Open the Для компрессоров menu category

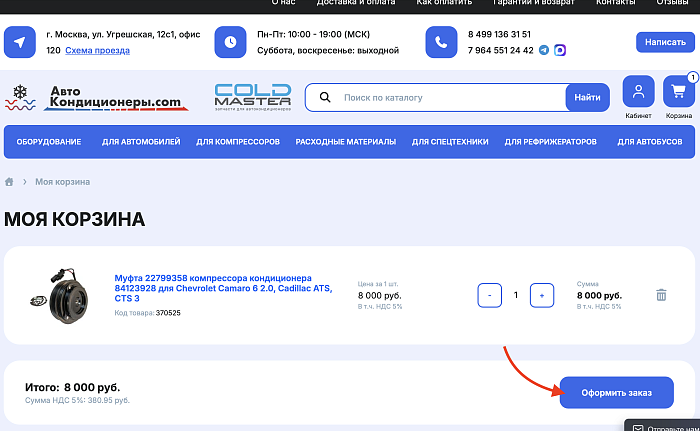238,142
